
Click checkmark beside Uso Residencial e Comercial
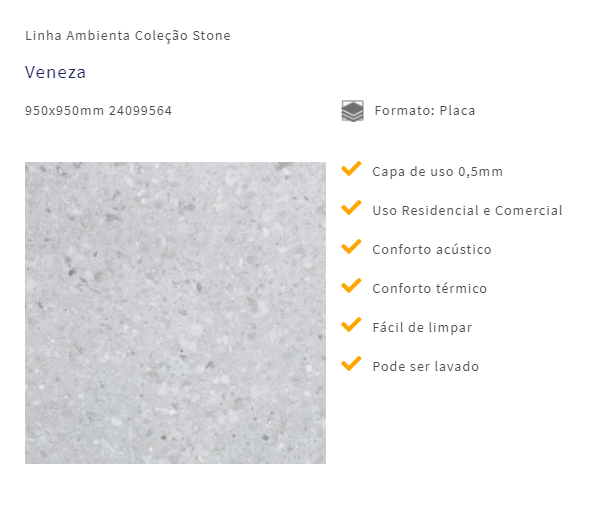coord(351,208)
